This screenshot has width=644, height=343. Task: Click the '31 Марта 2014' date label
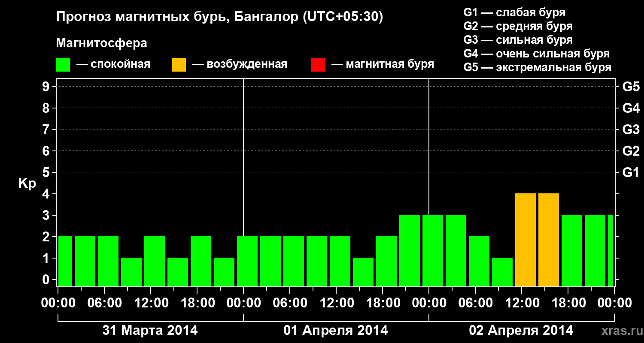point(150,331)
